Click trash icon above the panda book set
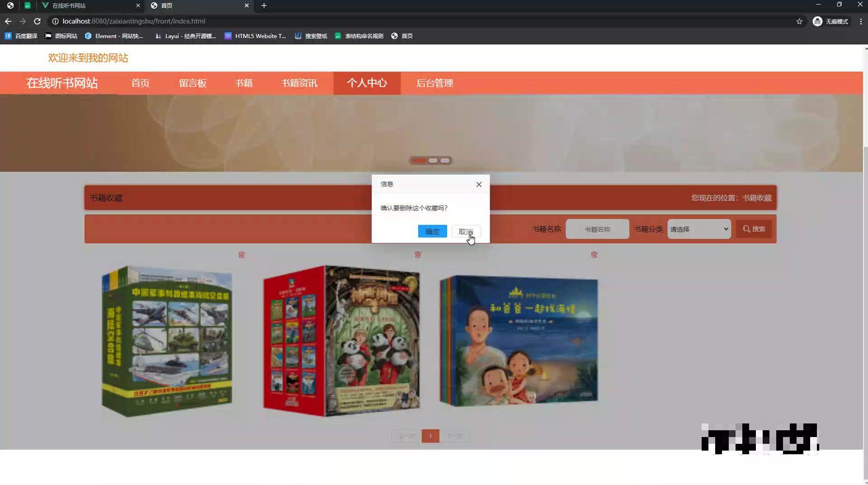This screenshot has width=868, height=485. 418,255
